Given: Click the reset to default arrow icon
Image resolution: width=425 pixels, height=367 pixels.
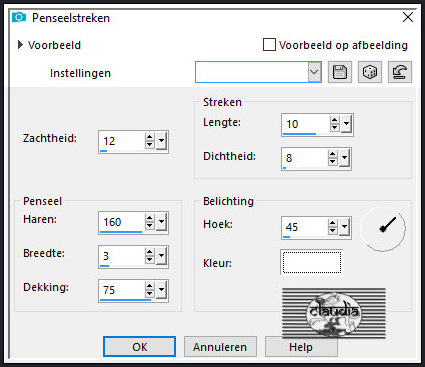Looking at the screenshot, I should point(400,72).
